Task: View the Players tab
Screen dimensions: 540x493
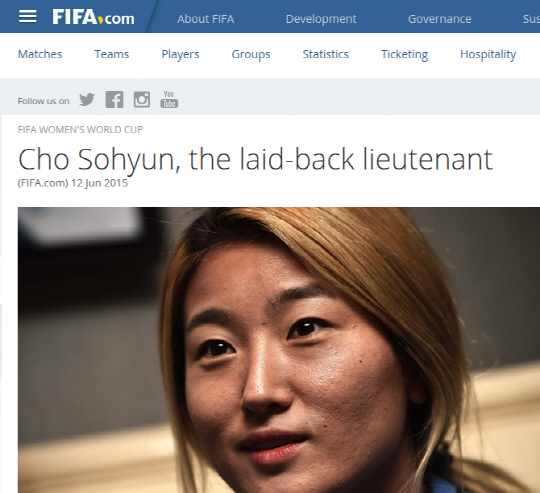Action: (180, 54)
